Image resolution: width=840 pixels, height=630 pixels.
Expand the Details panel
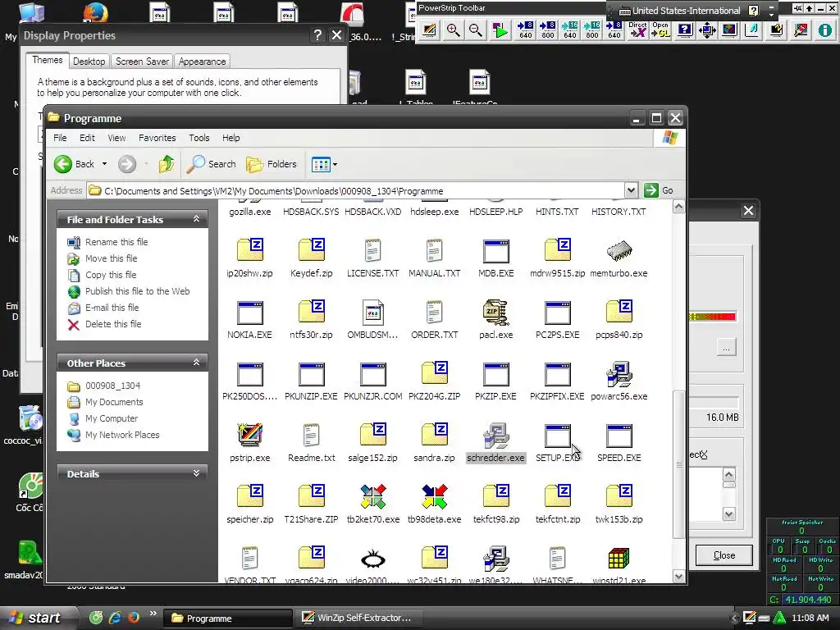coord(196,473)
